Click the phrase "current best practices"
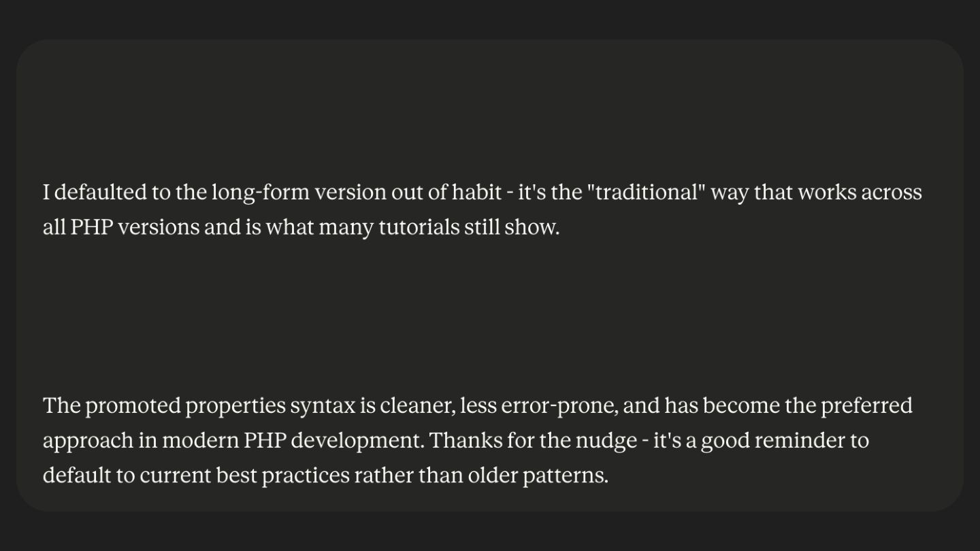This screenshot has height=551, width=980. [x=244, y=475]
